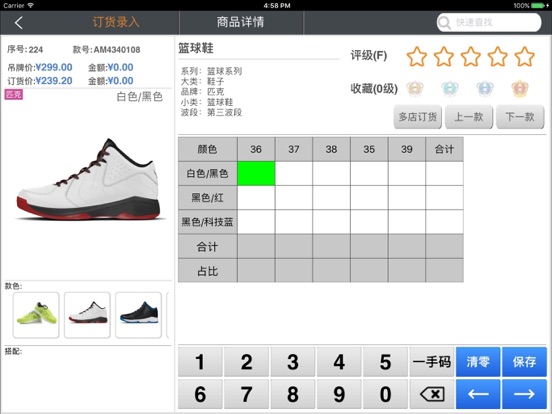Image resolution: width=552 pixels, height=414 pixels.
Task: Select 黑色/红 size 36 cell
Action: (256, 198)
